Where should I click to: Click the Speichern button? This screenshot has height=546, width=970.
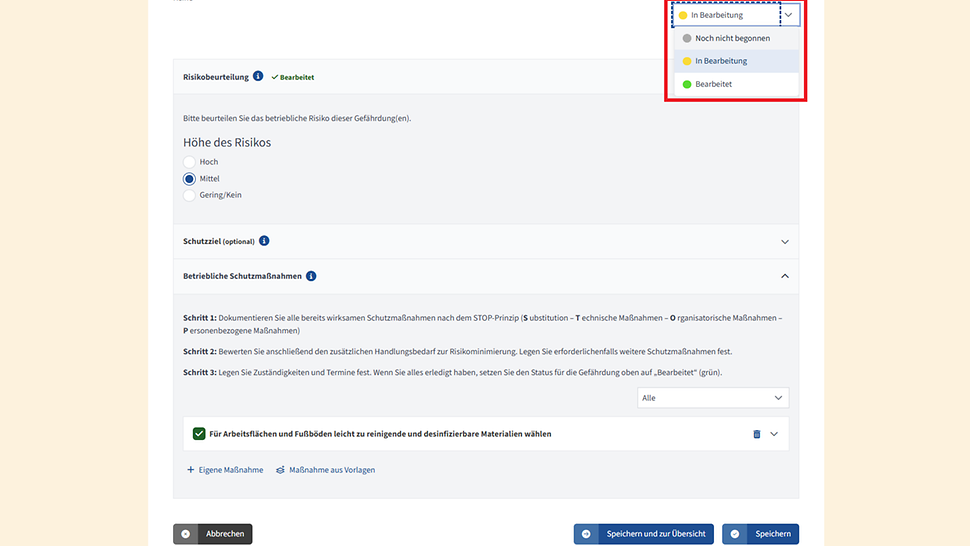760,534
